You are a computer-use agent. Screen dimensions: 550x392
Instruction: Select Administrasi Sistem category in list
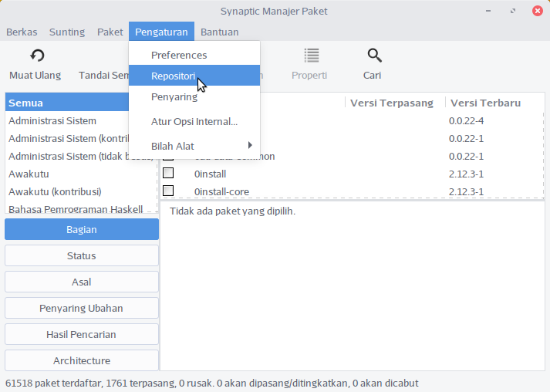pos(52,121)
